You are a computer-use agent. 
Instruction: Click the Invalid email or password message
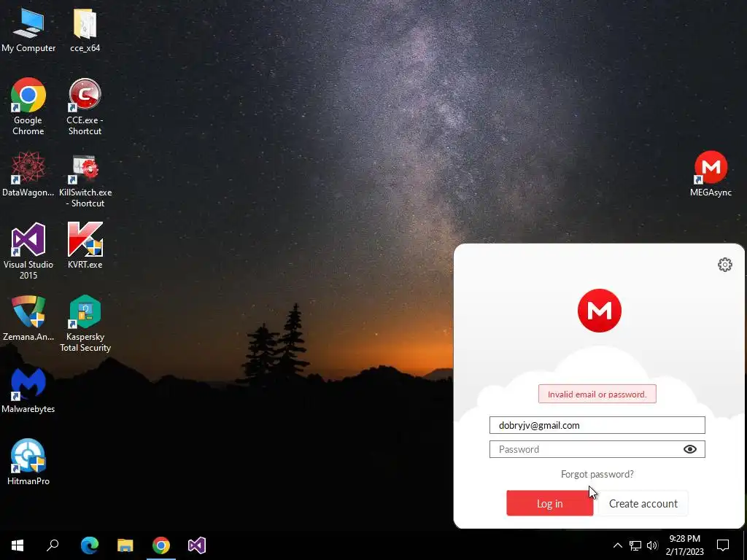pos(597,394)
